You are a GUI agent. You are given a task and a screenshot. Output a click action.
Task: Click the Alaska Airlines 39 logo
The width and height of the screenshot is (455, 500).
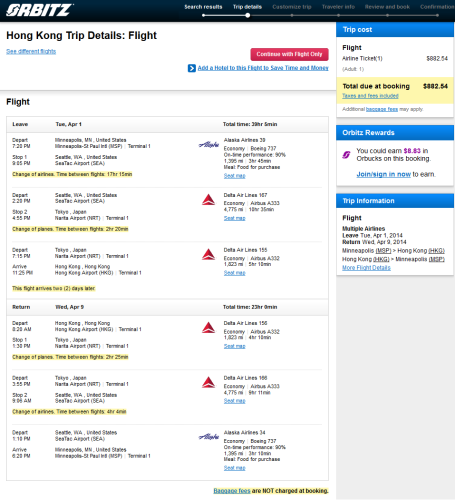[209, 145]
